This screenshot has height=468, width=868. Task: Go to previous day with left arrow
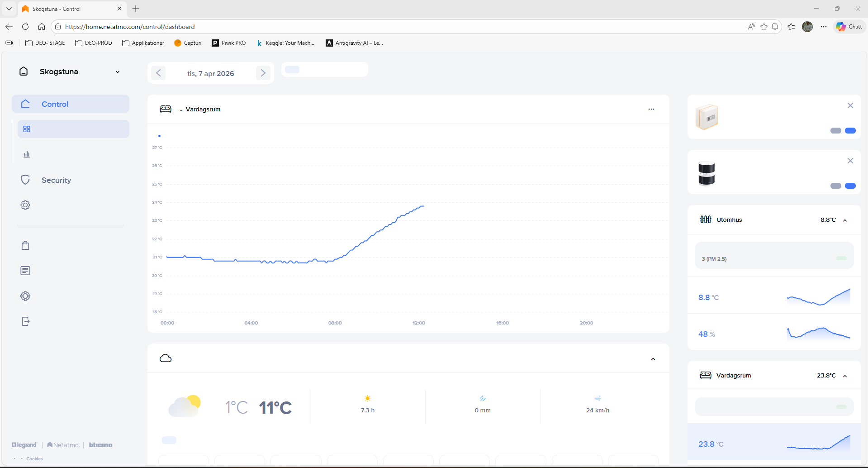pyautogui.click(x=158, y=73)
